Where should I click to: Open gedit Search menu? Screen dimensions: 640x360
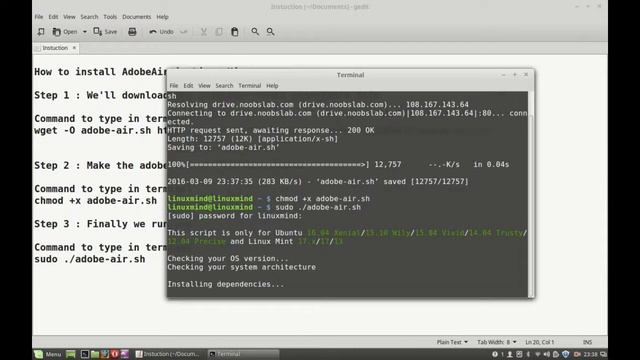(x=89, y=17)
